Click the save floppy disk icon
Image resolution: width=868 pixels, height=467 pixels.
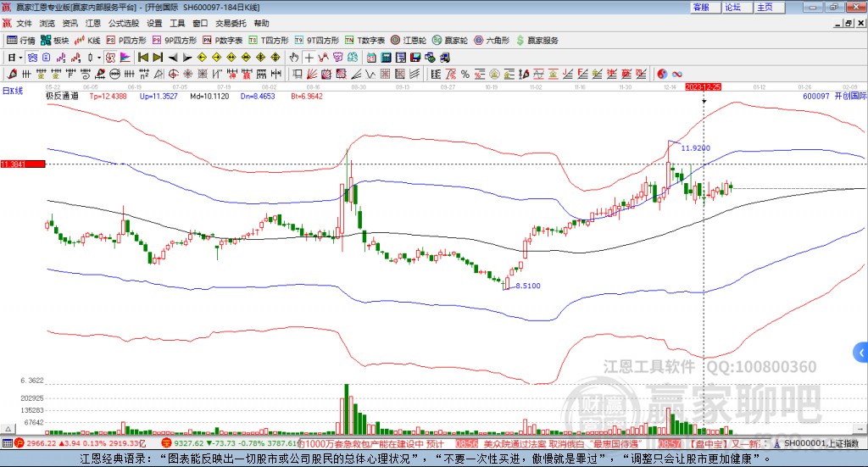(415, 58)
